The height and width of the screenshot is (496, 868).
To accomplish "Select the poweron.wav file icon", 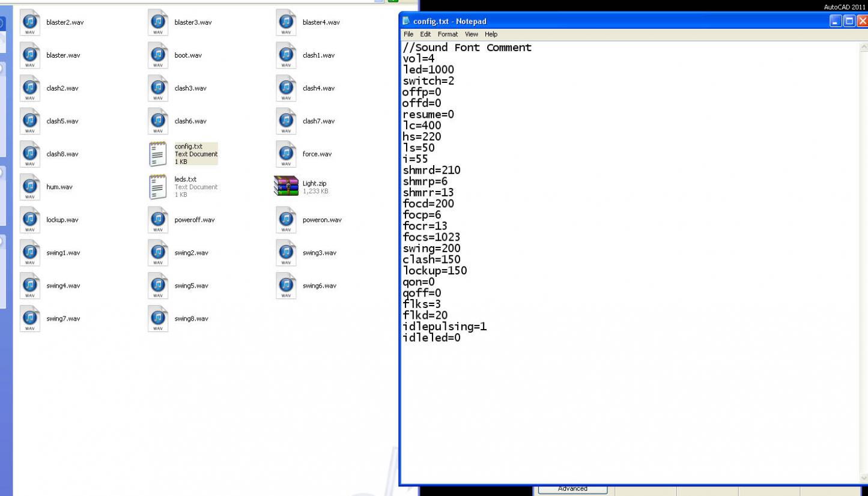I will pos(285,220).
